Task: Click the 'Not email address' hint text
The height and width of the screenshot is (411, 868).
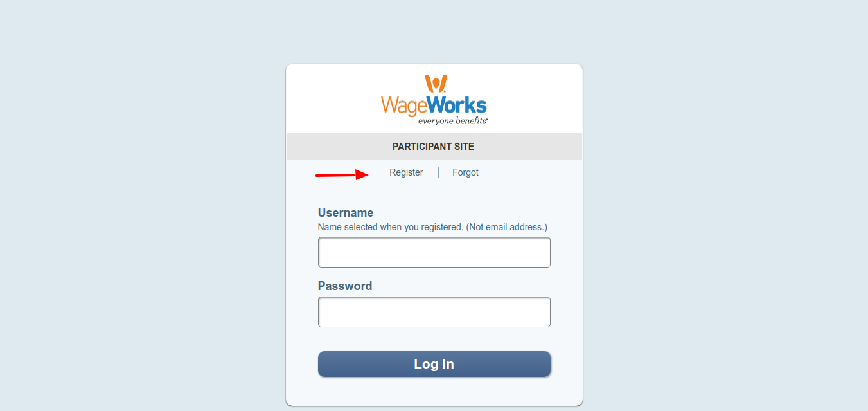Action: (x=507, y=227)
